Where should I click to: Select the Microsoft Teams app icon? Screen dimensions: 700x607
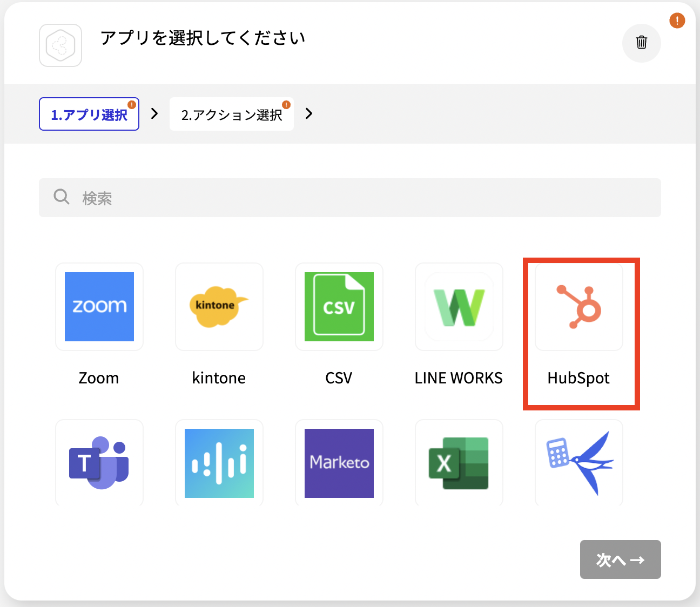click(x=99, y=463)
